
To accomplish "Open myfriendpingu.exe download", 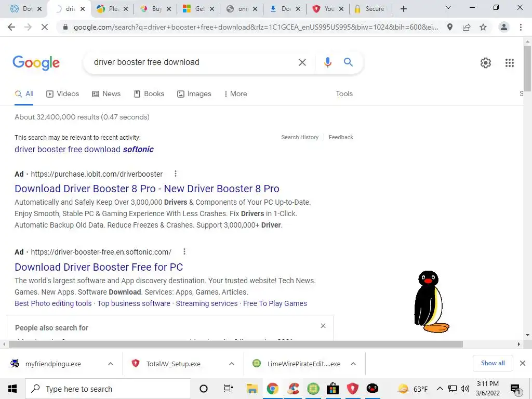I will click(x=53, y=364).
